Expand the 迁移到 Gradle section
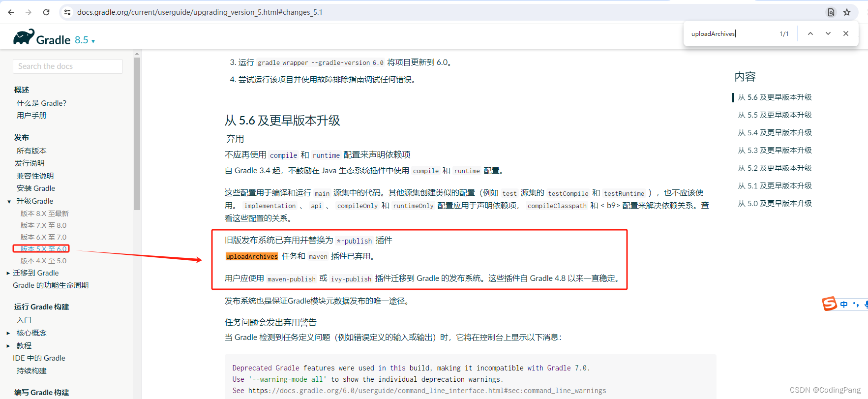This screenshot has height=399, width=868. coord(8,273)
